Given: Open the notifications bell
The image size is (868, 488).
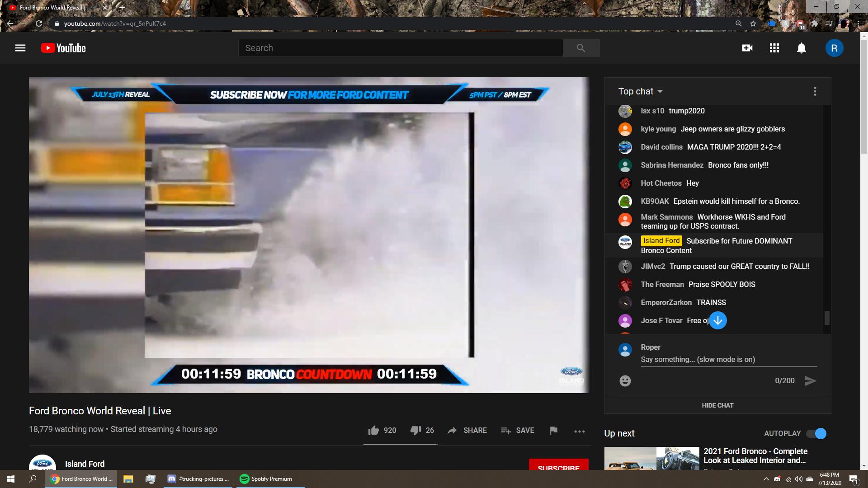Looking at the screenshot, I should (801, 48).
